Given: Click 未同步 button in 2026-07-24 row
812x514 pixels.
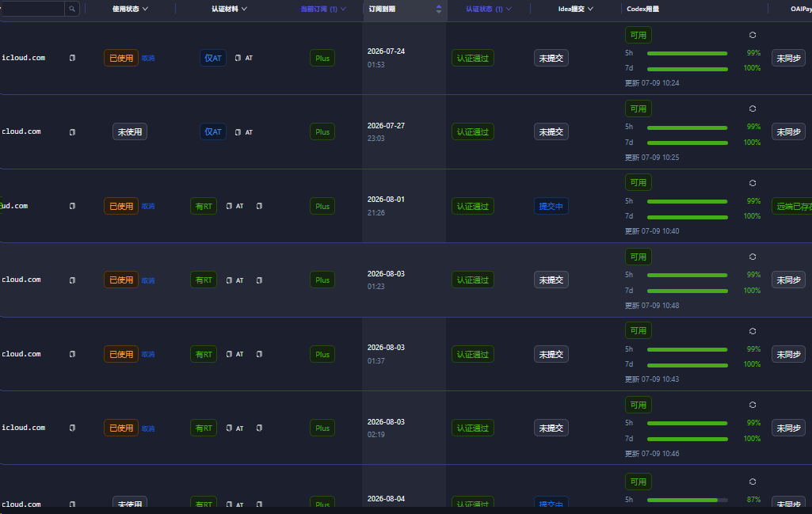Looking at the screenshot, I should [x=788, y=58].
